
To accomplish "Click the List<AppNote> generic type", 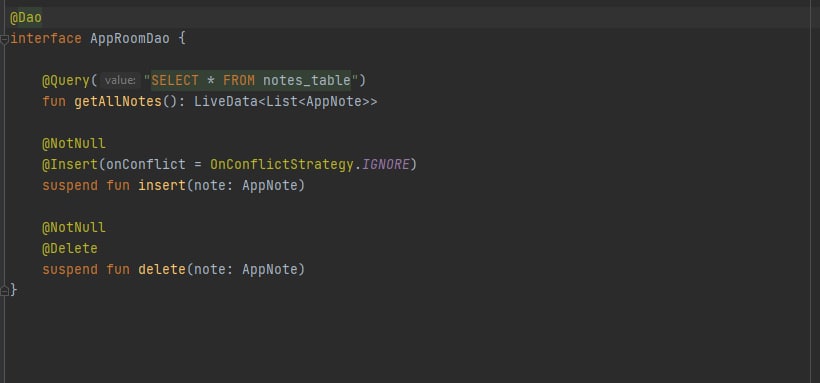I will pos(317,102).
